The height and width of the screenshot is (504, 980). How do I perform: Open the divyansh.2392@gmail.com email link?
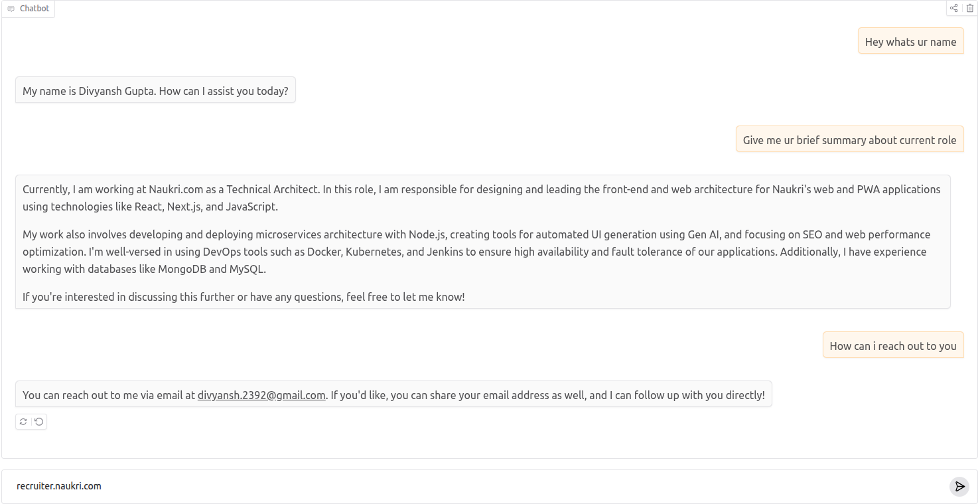point(261,395)
